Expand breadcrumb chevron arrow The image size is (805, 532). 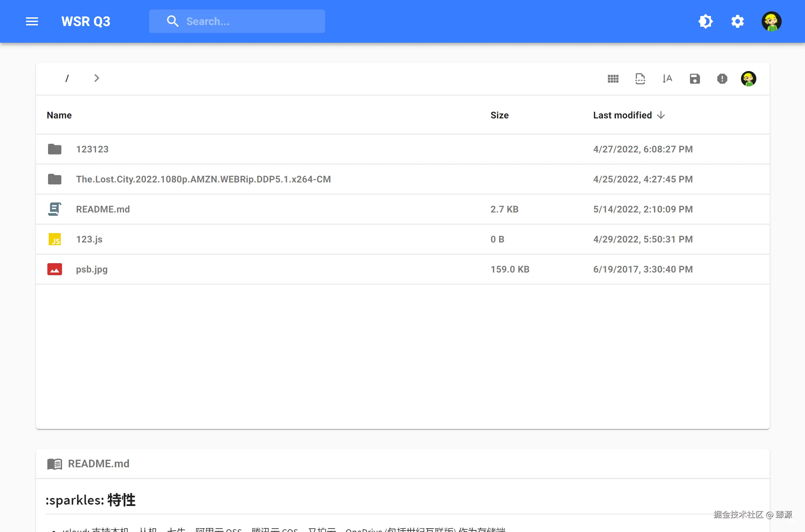point(97,78)
